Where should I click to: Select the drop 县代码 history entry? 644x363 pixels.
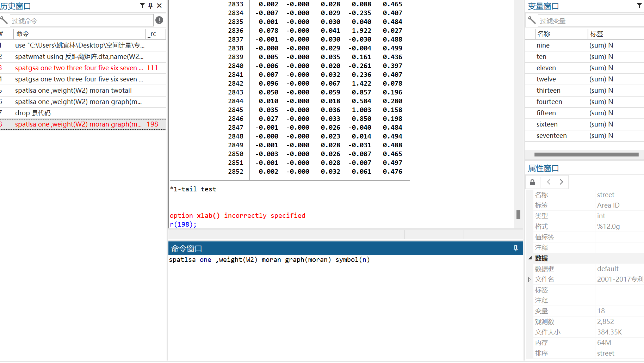click(33, 113)
